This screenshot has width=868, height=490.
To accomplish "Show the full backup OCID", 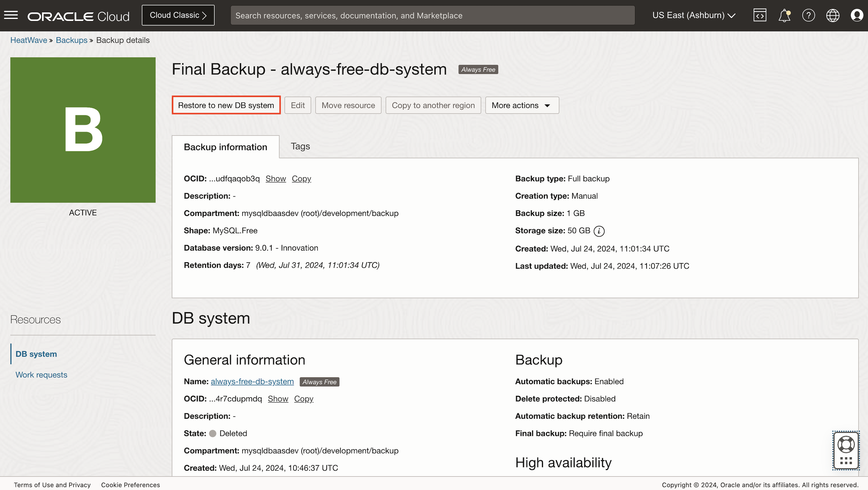I will tap(275, 179).
